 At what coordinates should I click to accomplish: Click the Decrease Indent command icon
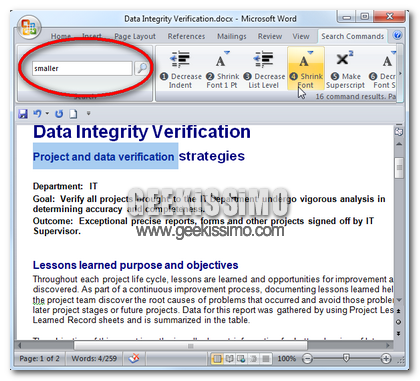(180, 59)
